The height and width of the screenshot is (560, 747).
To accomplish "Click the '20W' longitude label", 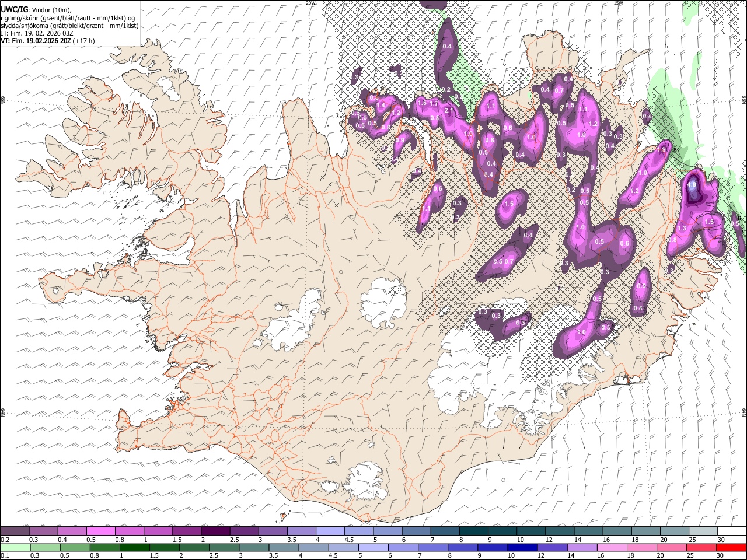I will pos(310,3).
